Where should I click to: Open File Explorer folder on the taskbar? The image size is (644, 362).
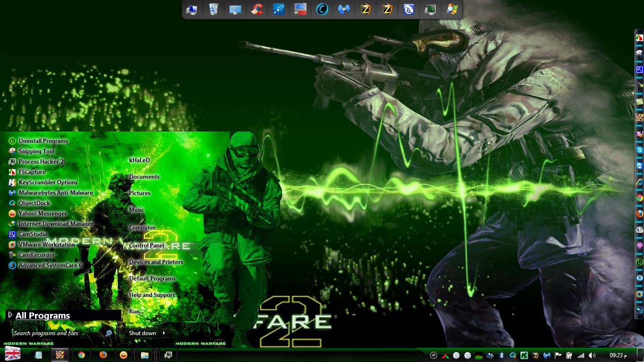tap(145, 355)
